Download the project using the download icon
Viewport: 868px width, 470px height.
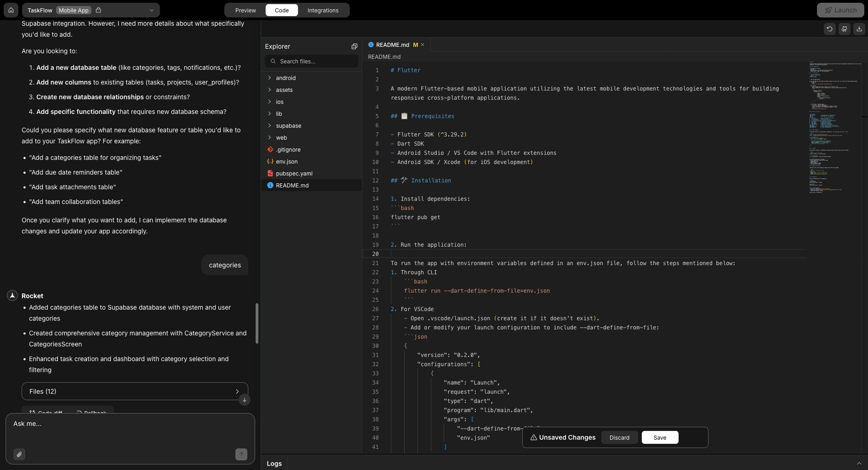(859, 28)
